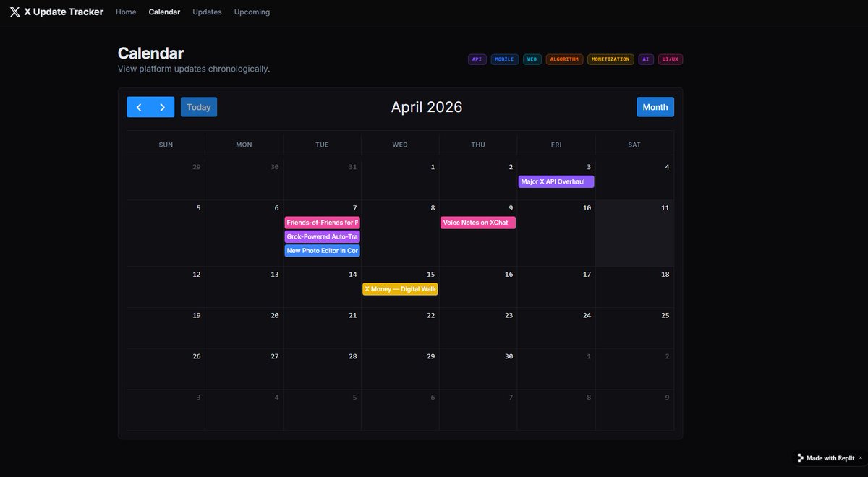Advance to next month with right chevron
Viewport: 868px width, 477px height.
163,107
